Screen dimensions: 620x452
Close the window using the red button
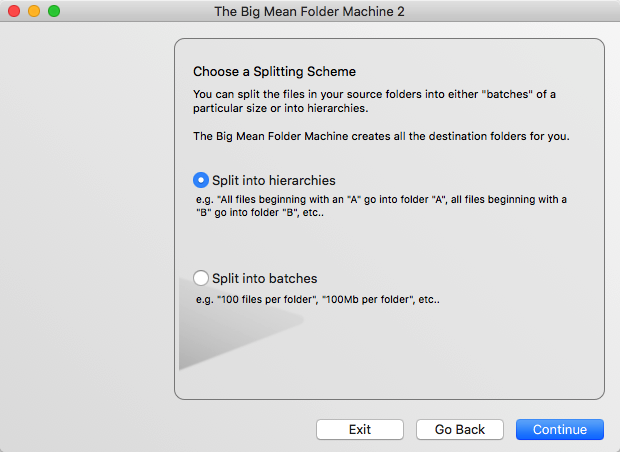click(14, 11)
